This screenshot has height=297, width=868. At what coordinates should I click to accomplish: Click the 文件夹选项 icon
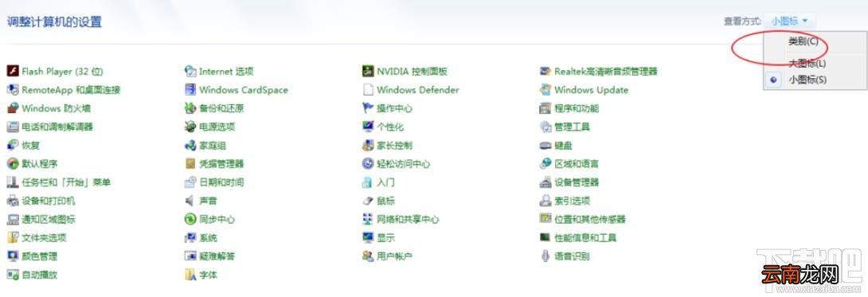pyautogui.click(x=13, y=238)
